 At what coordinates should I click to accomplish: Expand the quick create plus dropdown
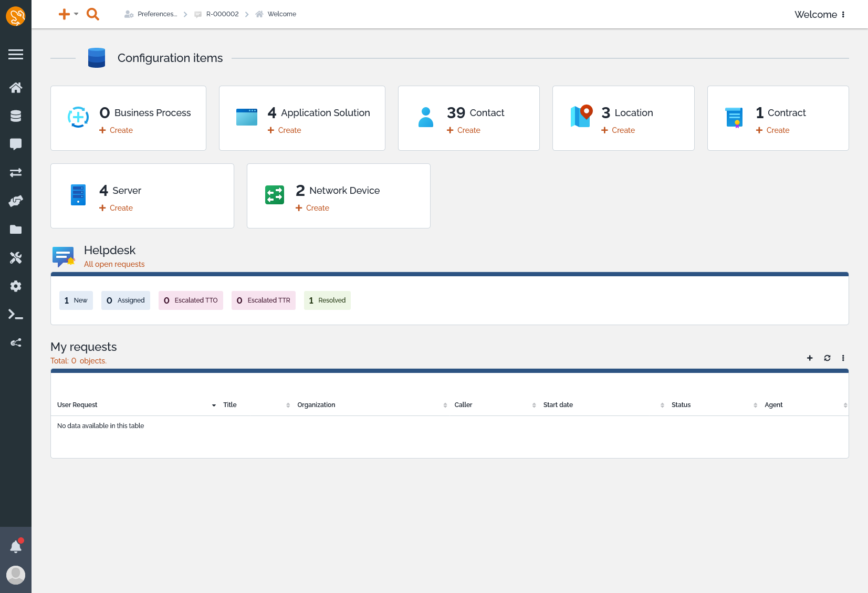coord(68,14)
